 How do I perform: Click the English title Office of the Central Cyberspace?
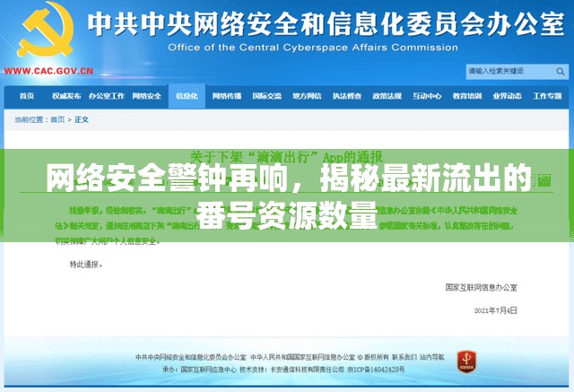coord(313,48)
